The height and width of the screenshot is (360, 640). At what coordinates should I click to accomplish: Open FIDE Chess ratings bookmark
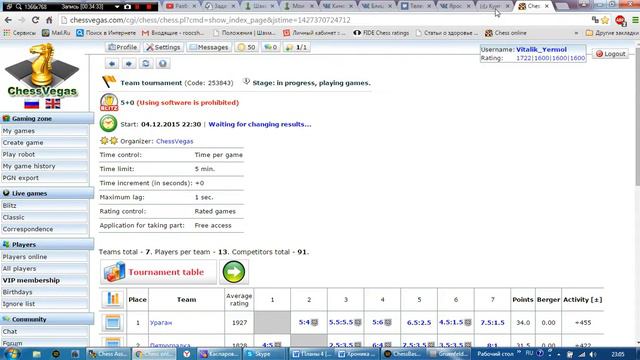click(381, 33)
